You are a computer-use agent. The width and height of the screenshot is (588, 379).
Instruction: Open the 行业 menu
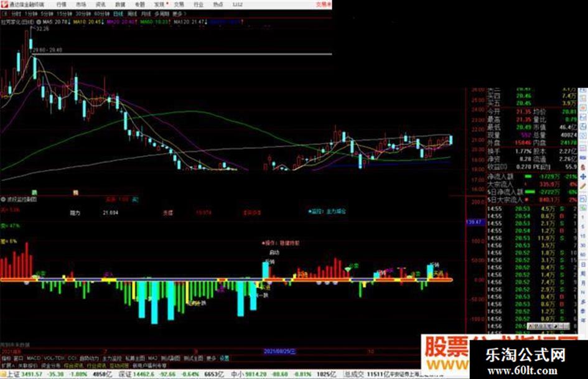[x=198, y=4]
